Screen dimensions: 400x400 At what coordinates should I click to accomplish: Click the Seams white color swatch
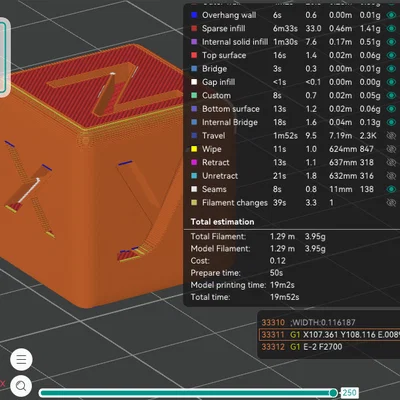pos(194,189)
